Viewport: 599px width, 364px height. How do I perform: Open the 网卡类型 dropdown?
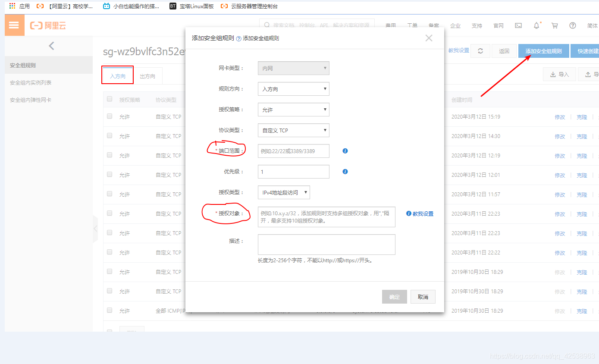(x=293, y=68)
